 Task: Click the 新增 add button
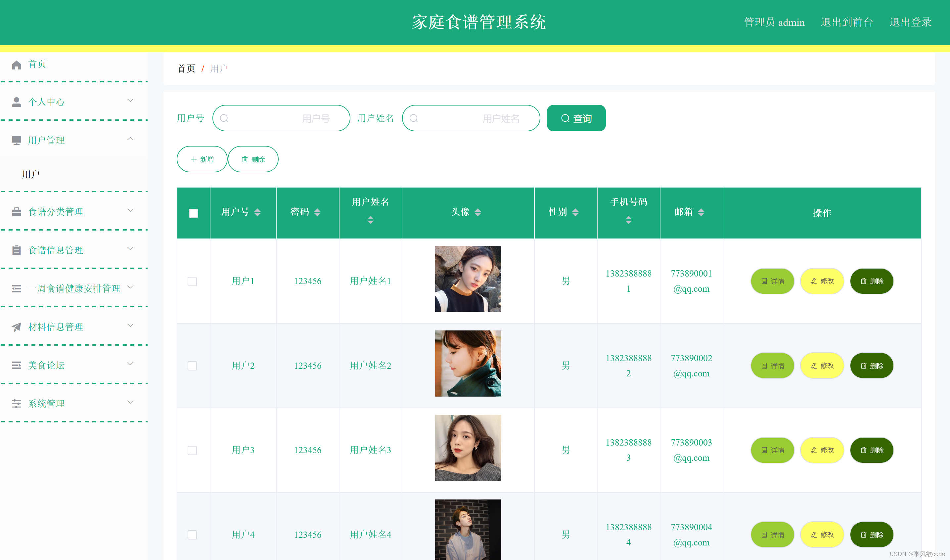tap(202, 159)
